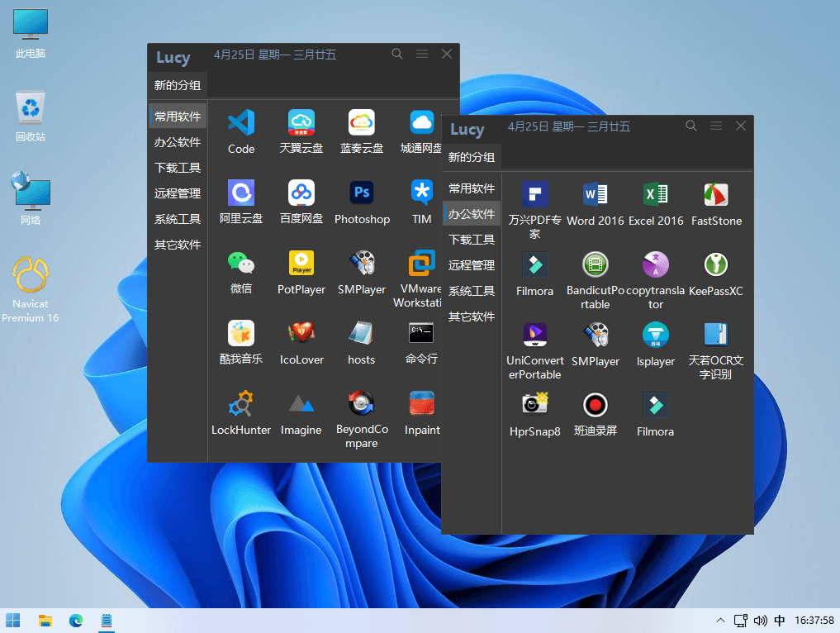The height and width of the screenshot is (633, 840).
Task: Click search icon in right Lucy window
Action: 691,126
